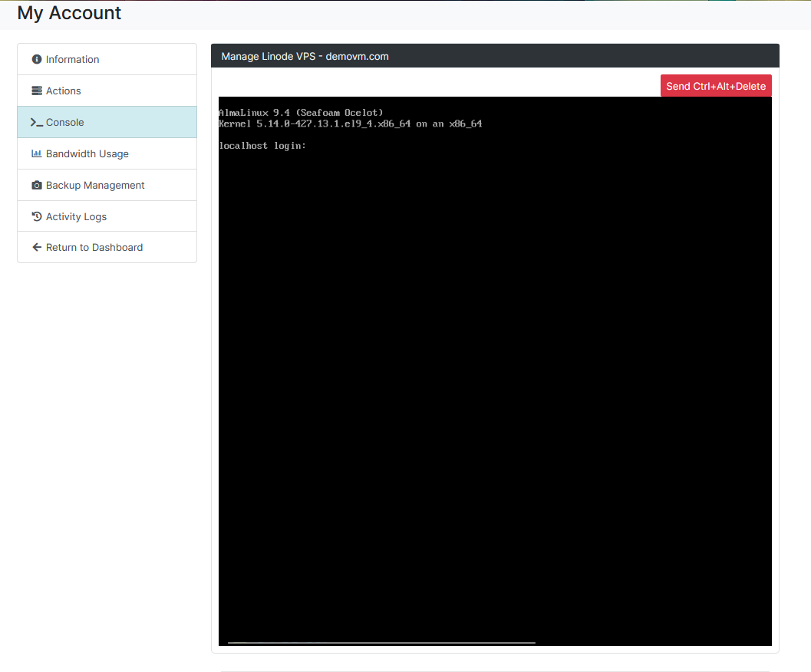Click the Information circle icon

[37, 60]
